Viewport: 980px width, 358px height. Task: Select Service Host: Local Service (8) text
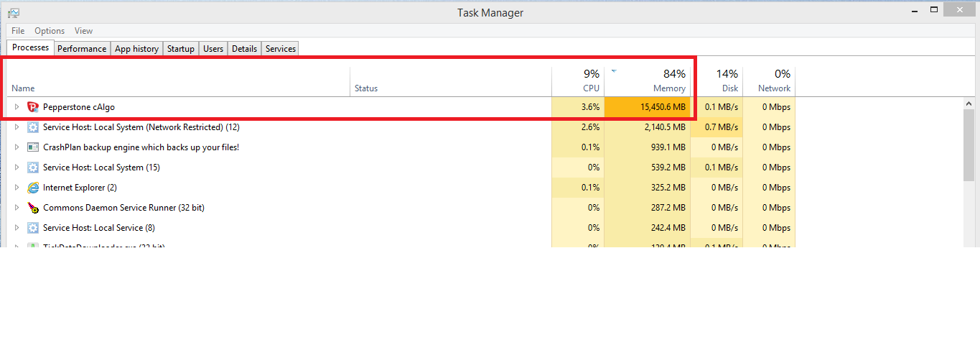(99, 228)
